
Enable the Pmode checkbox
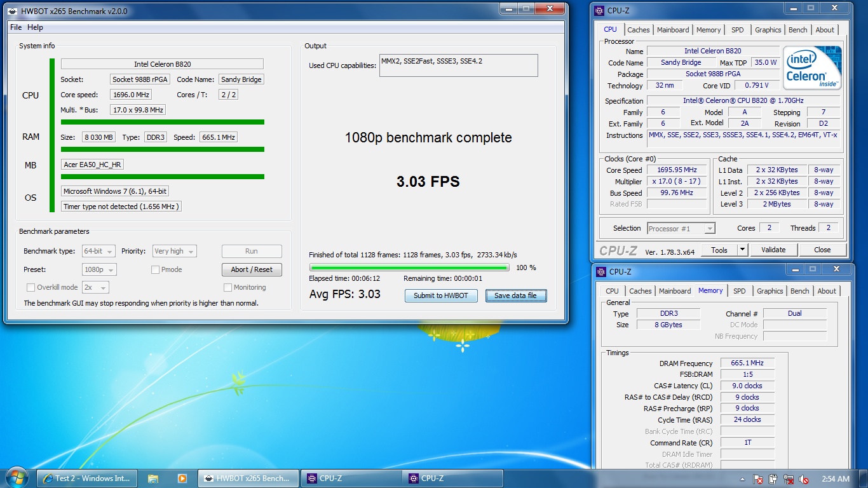pyautogui.click(x=156, y=269)
